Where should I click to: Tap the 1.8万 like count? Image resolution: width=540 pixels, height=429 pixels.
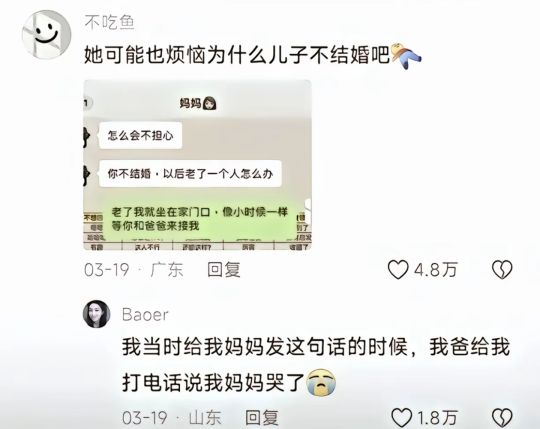437,418
